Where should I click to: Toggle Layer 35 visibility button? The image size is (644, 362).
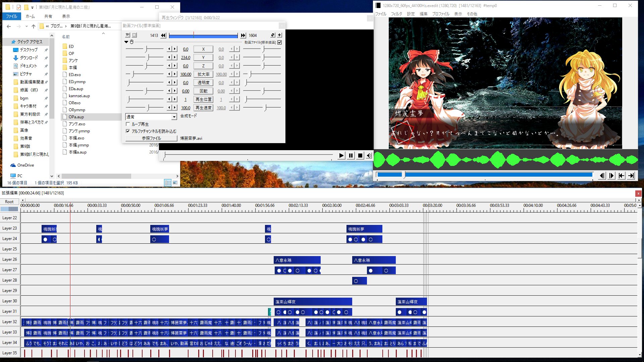(10, 353)
